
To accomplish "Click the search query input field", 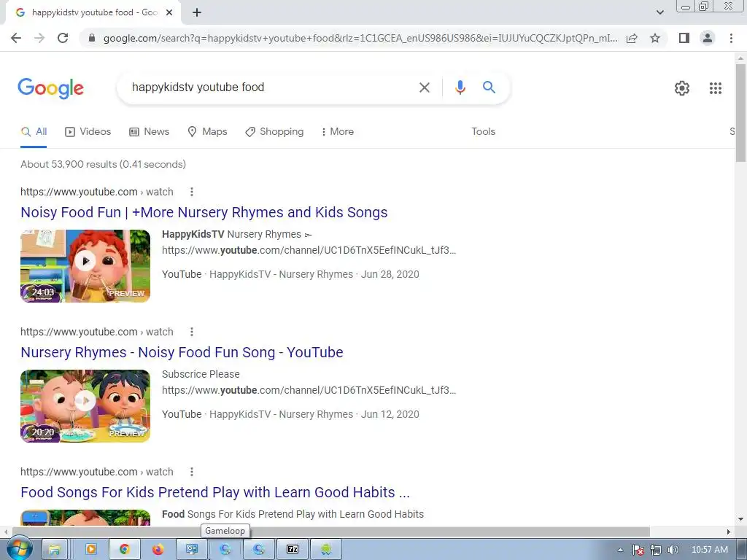I will pos(271,87).
